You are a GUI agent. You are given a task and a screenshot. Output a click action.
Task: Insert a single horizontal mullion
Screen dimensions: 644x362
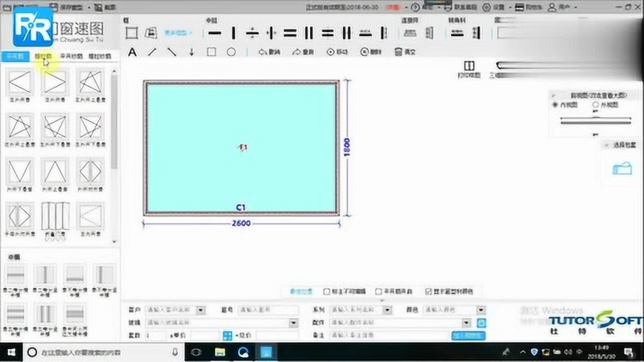coord(214,33)
